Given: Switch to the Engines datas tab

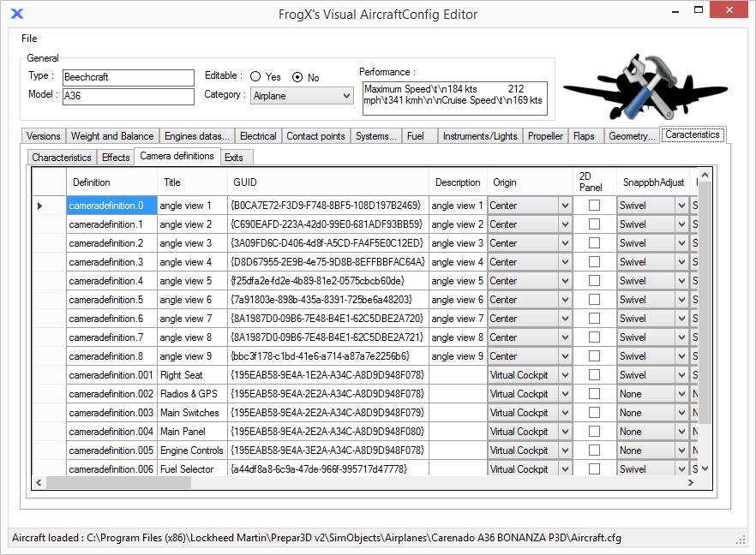Looking at the screenshot, I should pos(197,136).
